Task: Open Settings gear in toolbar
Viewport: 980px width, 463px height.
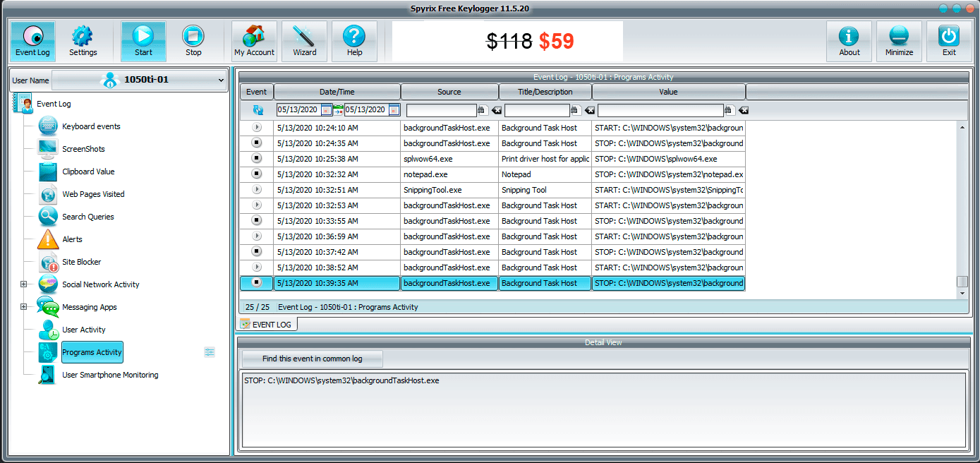Action: click(83, 41)
